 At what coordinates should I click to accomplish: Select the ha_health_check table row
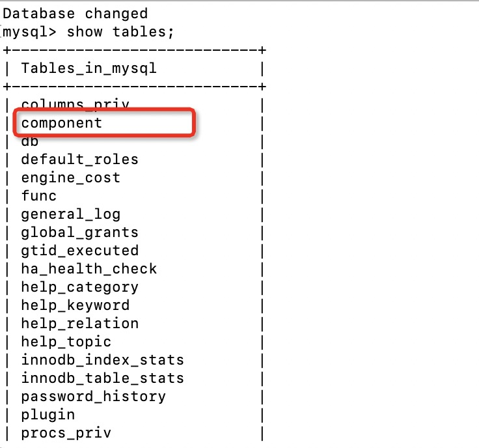pyautogui.click(x=89, y=268)
